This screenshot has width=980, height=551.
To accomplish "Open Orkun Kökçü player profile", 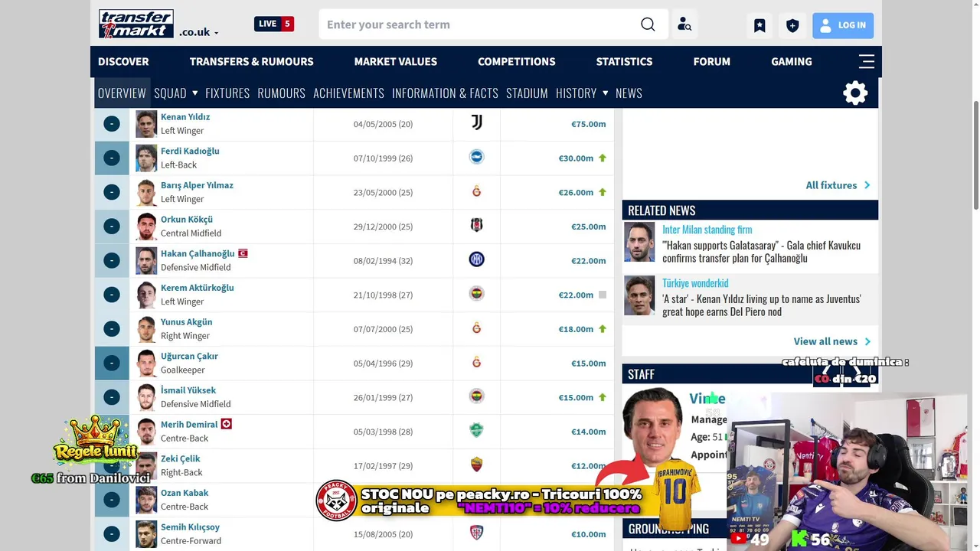I will point(186,220).
